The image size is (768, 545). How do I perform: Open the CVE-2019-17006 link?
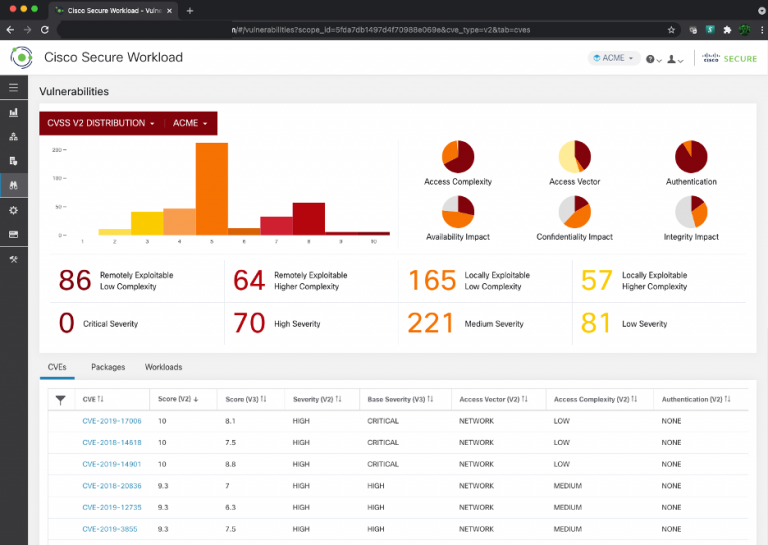tap(112, 421)
